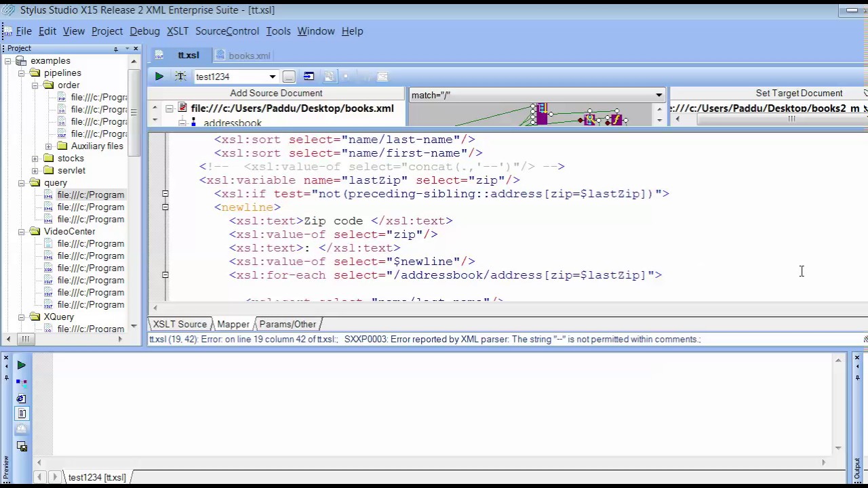
Task: Collapse the XQuery folder
Action: 21,317
